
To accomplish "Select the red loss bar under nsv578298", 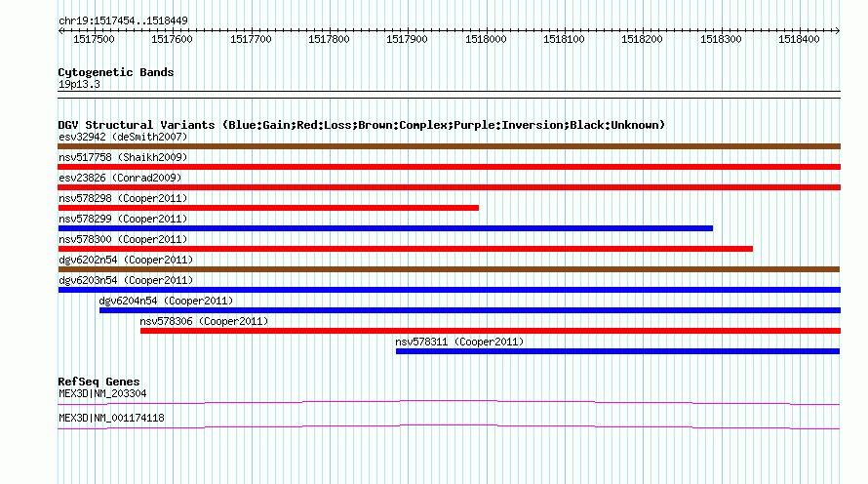I will pyautogui.click(x=268, y=208).
